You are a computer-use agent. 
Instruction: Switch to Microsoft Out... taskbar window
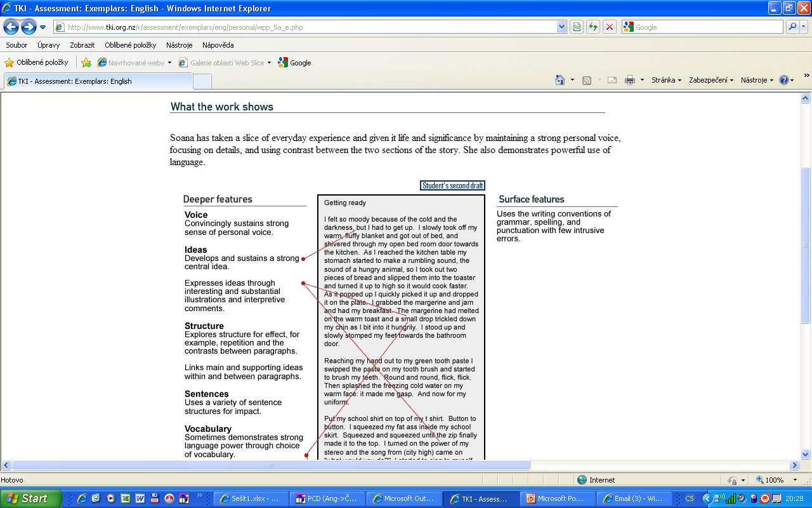(x=404, y=498)
